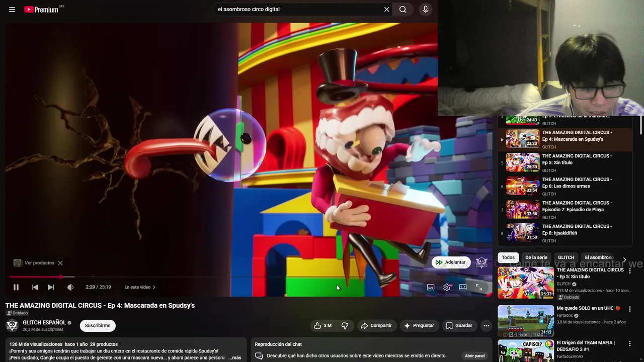Click the Preguntar button

pos(419,326)
